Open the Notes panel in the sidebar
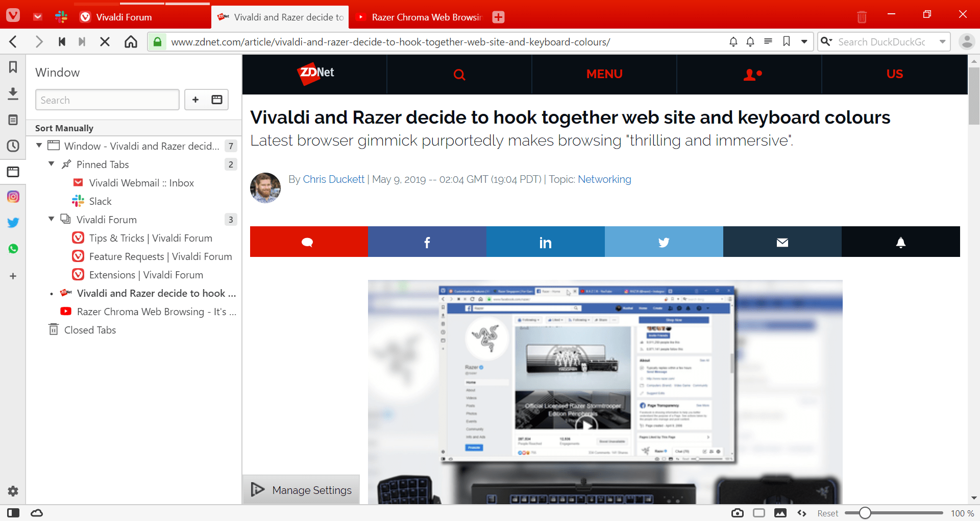Screen dimensions: 980x521 point(13,120)
